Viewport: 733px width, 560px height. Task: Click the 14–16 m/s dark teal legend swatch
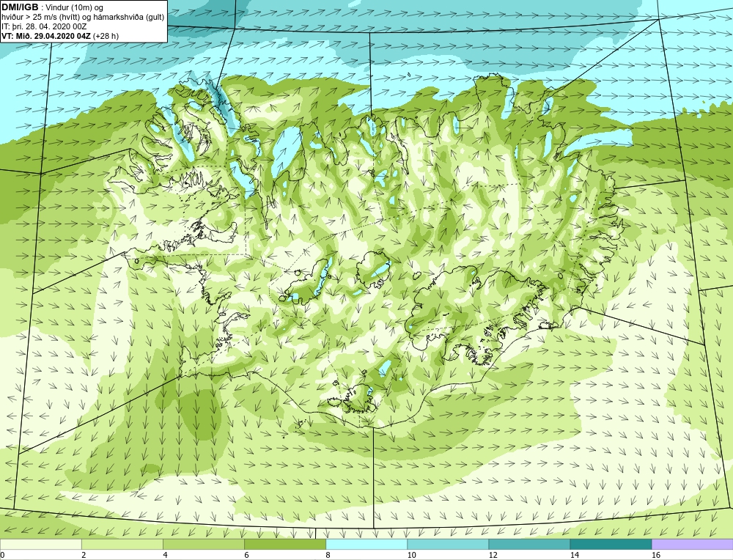(611, 544)
